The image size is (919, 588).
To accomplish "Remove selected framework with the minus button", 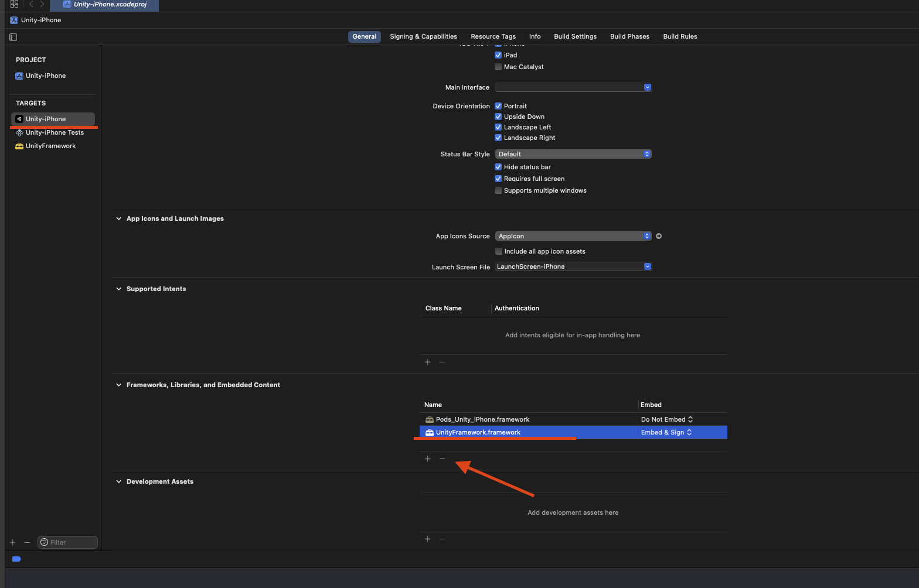I will 443,459.
